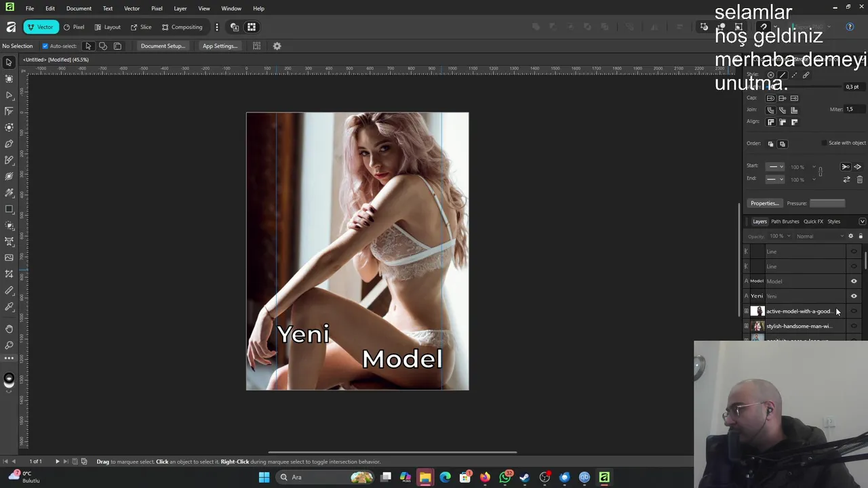
Task: Open more tools three-dot button
Action: (9, 359)
